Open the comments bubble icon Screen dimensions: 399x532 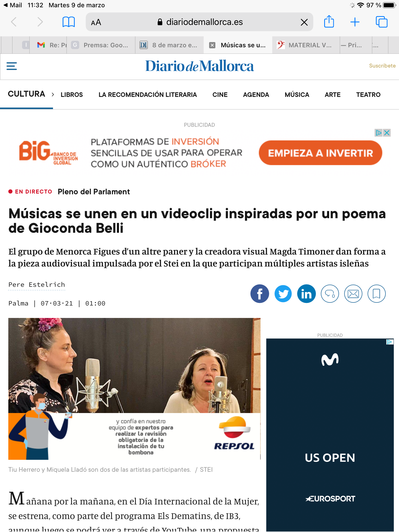tap(330, 294)
